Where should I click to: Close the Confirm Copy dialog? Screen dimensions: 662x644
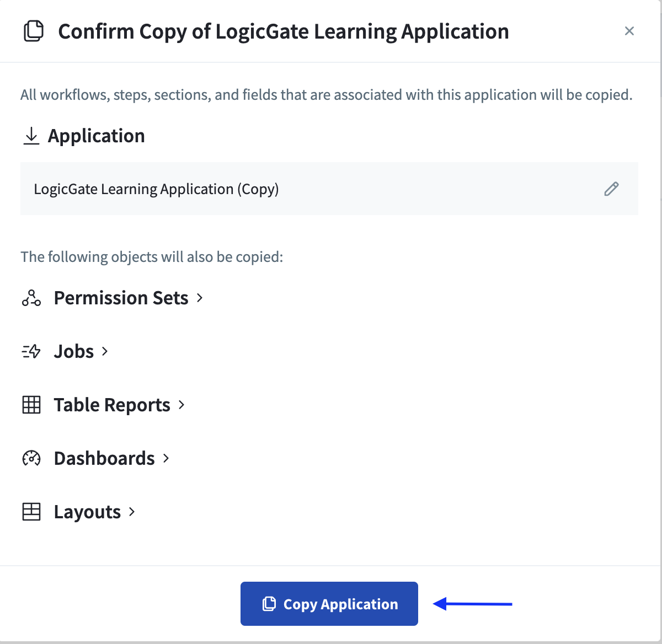coord(629,31)
